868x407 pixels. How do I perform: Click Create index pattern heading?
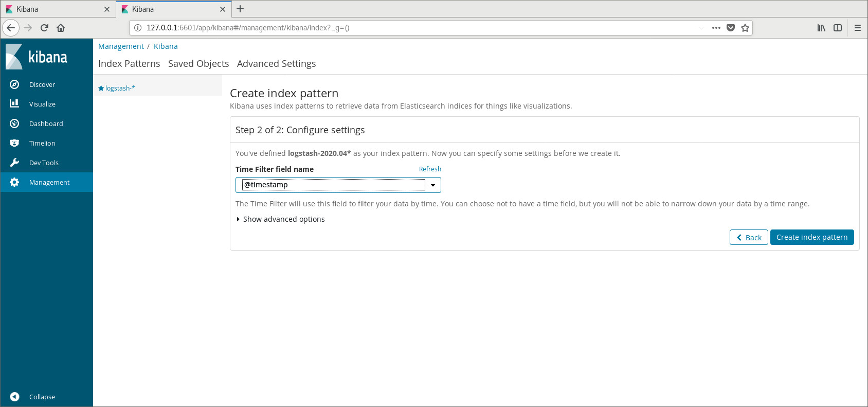284,93
